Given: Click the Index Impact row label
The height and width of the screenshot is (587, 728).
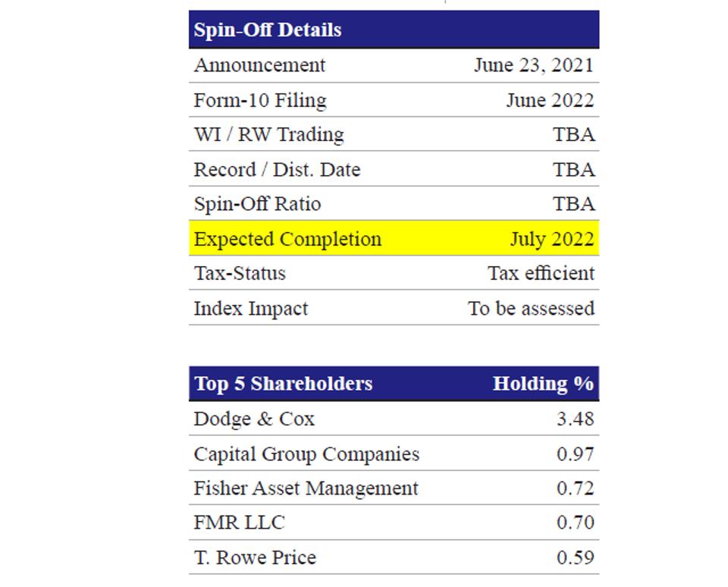Looking at the screenshot, I should (x=251, y=309).
